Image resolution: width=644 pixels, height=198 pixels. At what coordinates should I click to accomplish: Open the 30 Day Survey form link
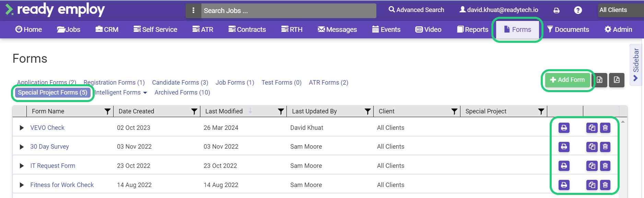pyautogui.click(x=49, y=147)
